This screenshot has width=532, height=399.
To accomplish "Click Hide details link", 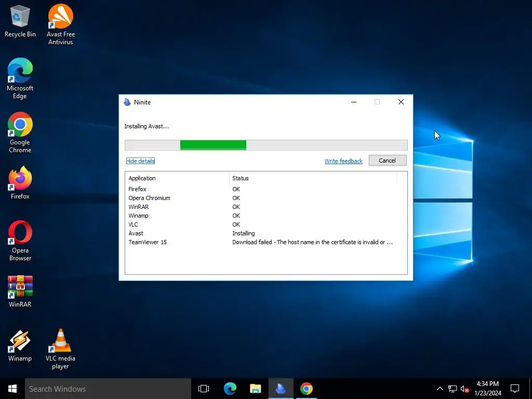I will point(140,161).
